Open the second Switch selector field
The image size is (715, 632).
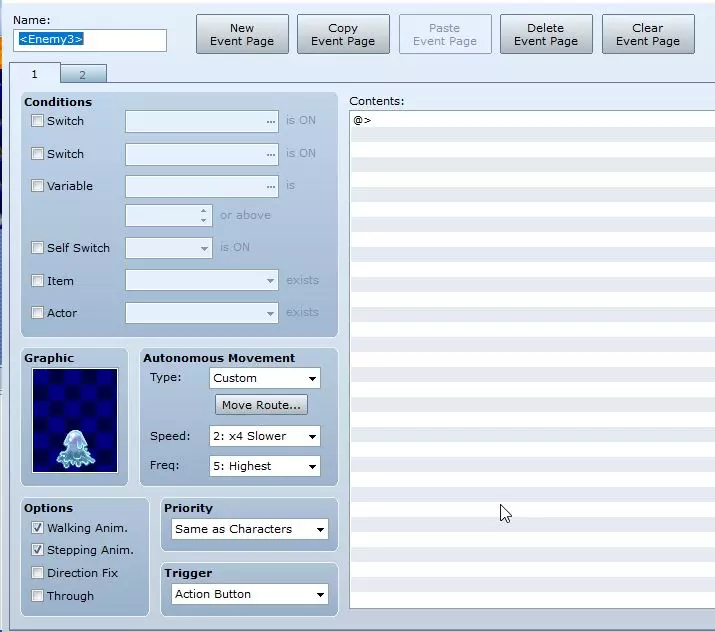point(202,154)
